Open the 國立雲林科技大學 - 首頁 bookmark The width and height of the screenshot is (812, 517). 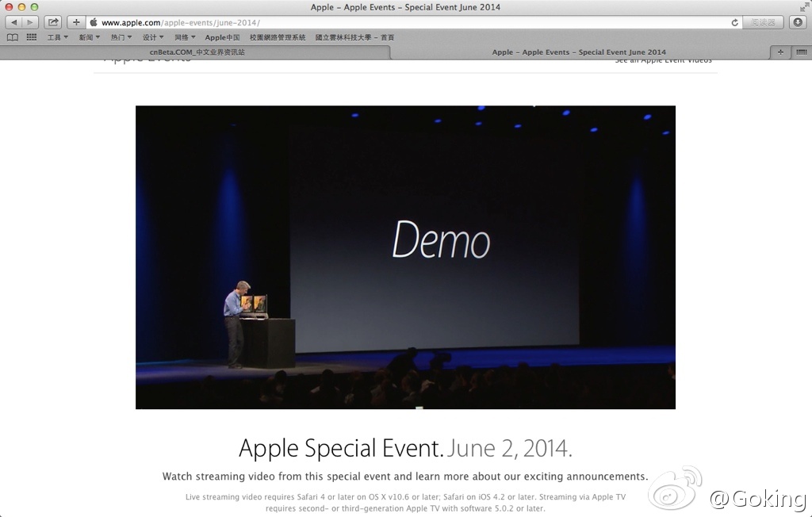(354, 37)
